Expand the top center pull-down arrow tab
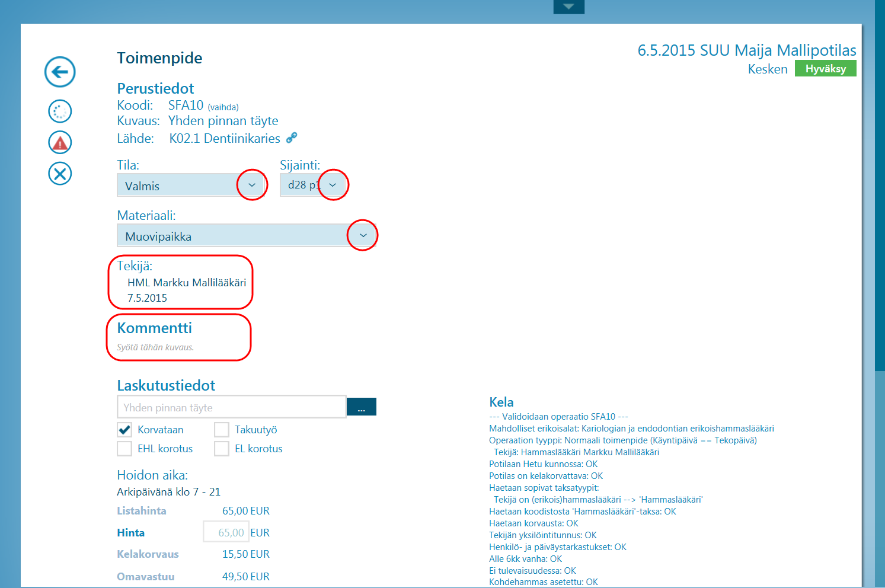Screen dimensions: 885x588 tap(569, 7)
